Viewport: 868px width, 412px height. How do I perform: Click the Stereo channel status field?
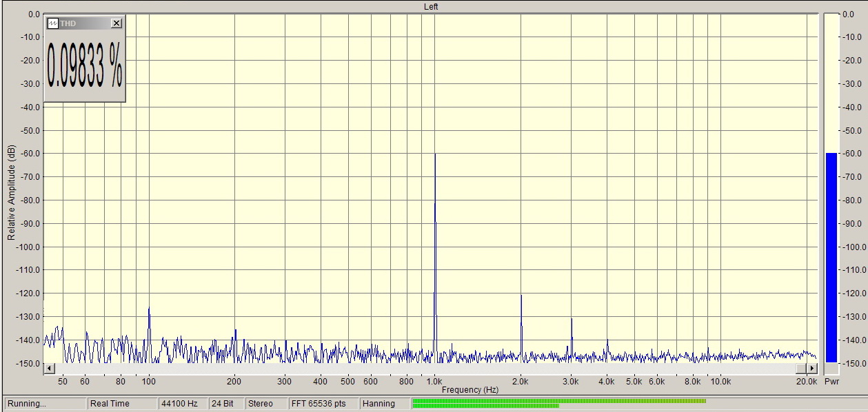click(266, 404)
